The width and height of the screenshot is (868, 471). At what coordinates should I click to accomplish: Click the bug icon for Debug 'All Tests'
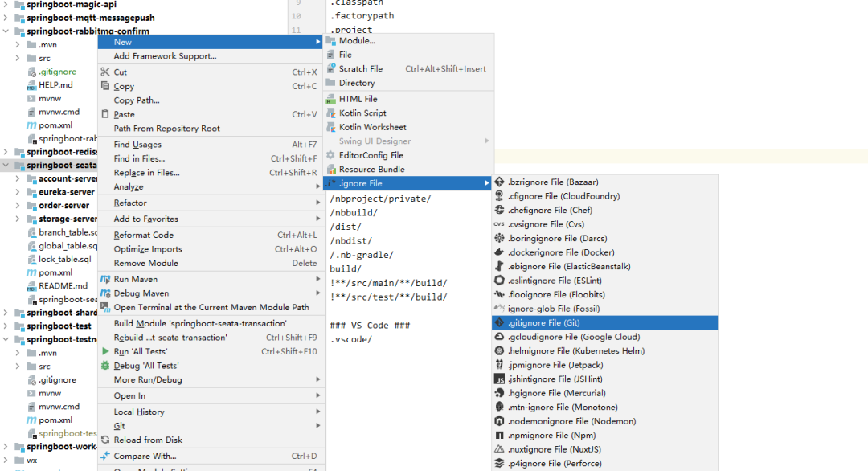(x=105, y=365)
